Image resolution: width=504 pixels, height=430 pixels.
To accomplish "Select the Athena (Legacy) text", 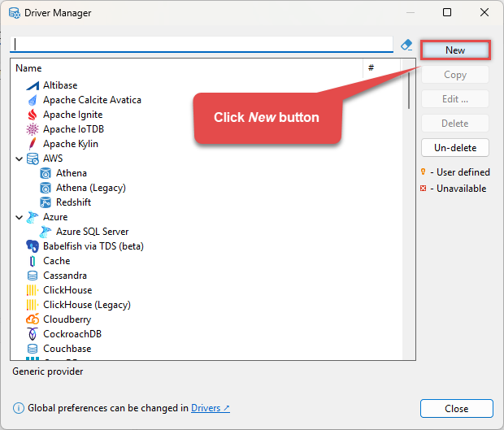I will [x=91, y=188].
